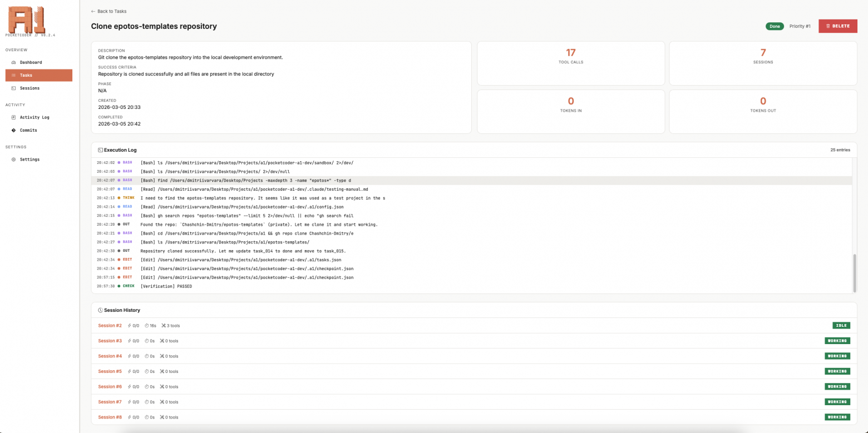Open the Session #7 link
The height and width of the screenshot is (433, 868).
pos(110,402)
